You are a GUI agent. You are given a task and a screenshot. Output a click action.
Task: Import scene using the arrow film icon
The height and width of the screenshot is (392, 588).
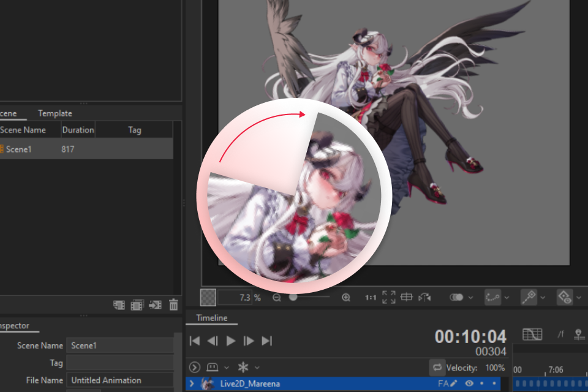(x=155, y=304)
